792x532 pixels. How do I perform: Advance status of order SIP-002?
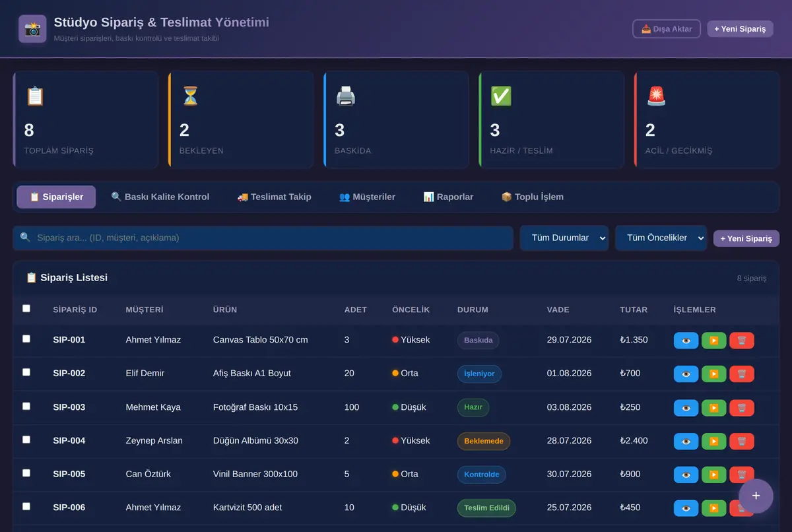(713, 374)
